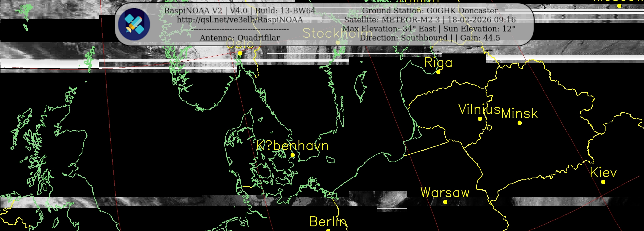Click the Berlin city label

click(x=328, y=221)
